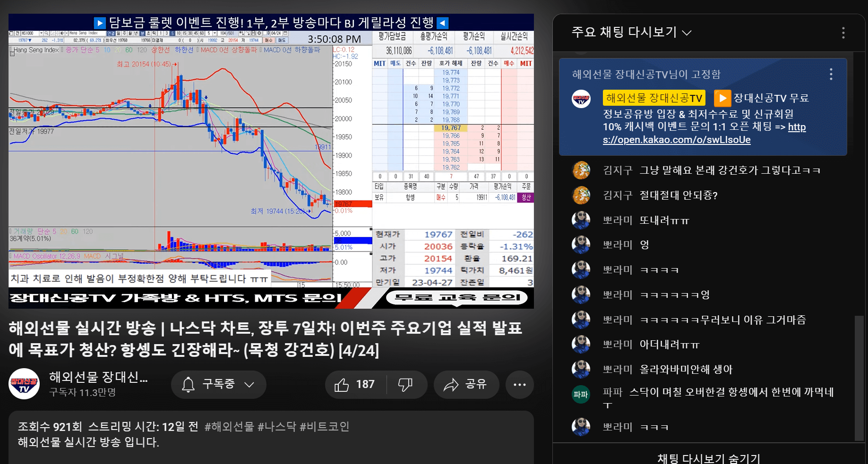Open 해외선물 장대신공TV channel avatar
The image size is (868, 464).
click(x=24, y=384)
